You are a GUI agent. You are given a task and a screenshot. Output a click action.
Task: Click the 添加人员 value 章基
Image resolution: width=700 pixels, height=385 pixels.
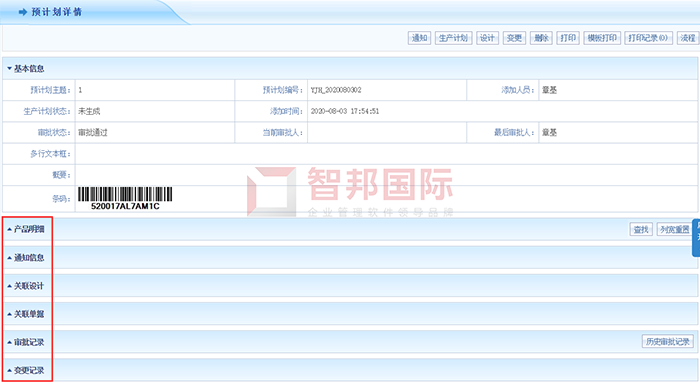(549, 90)
